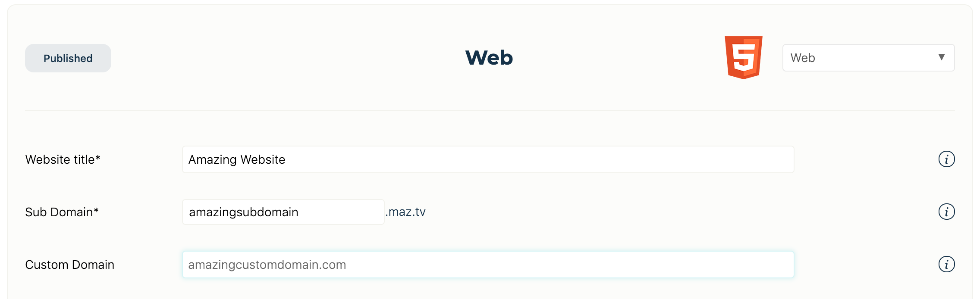This screenshot has width=980, height=299.
Task: Click the Published status button
Action: [x=68, y=58]
